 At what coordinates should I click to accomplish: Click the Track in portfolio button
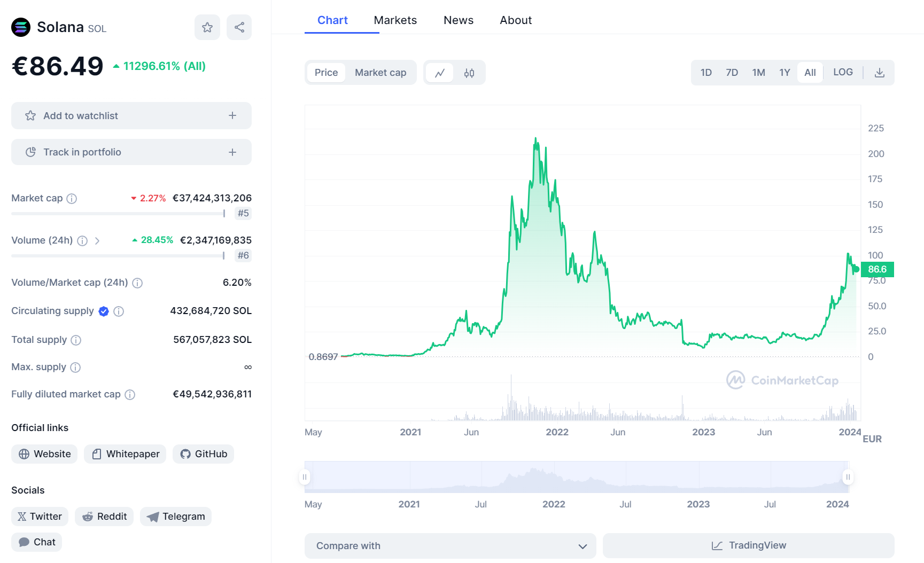click(x=131, y=152)
